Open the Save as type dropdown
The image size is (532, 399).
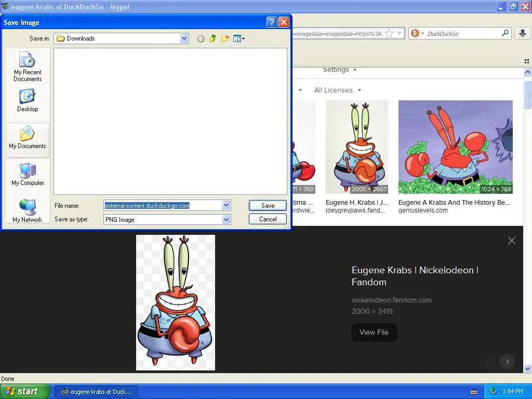tap(227, 220)
